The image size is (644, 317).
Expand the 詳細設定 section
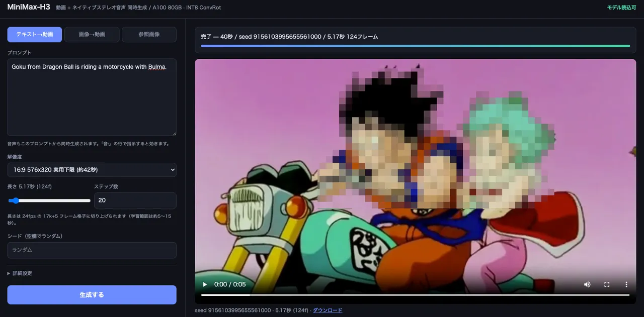(x=20, y=273)
